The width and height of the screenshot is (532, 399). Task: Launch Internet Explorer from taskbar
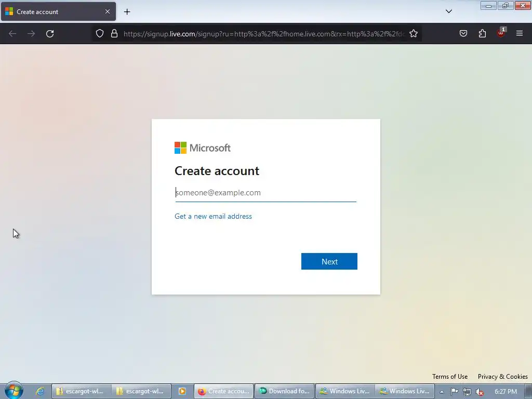click(40, 391)
